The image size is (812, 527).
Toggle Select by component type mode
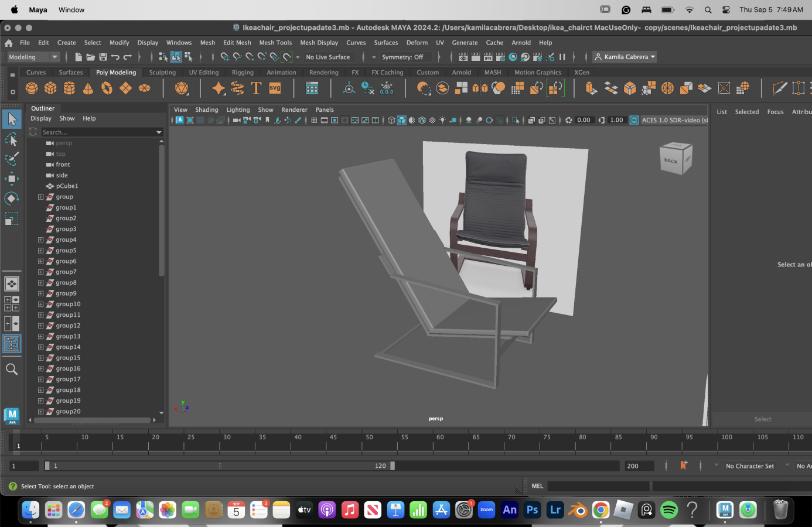(189, 57)
